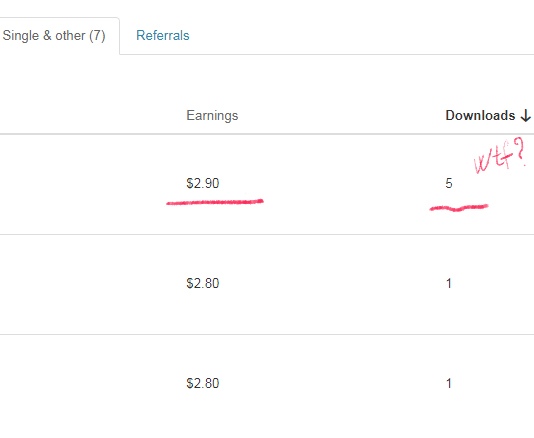534x438 pixels.
Task: Select the last $2.80 earnings value
Action: click(x=203, y=384)
